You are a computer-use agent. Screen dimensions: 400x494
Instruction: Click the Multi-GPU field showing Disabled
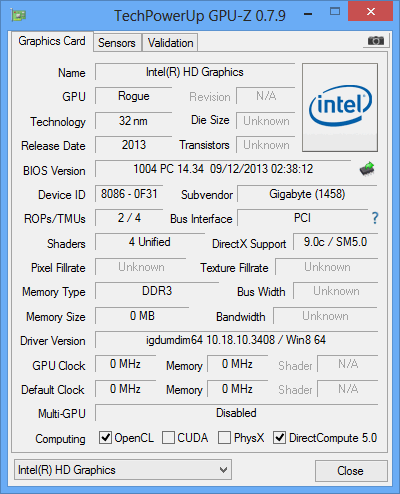[x=236, y=413]
